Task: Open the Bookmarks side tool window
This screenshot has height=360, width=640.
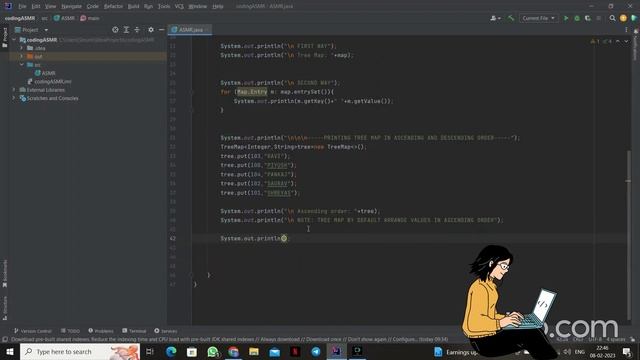Action: coord(4,273)
